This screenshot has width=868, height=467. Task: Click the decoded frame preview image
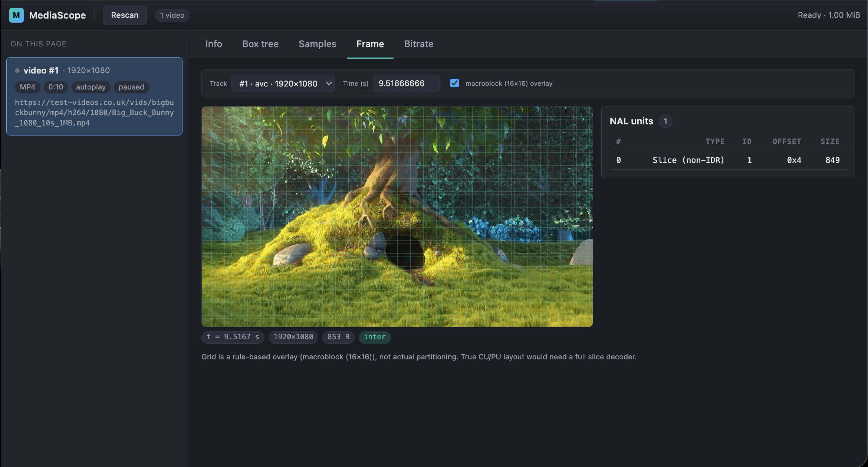(x=397, y=217)
